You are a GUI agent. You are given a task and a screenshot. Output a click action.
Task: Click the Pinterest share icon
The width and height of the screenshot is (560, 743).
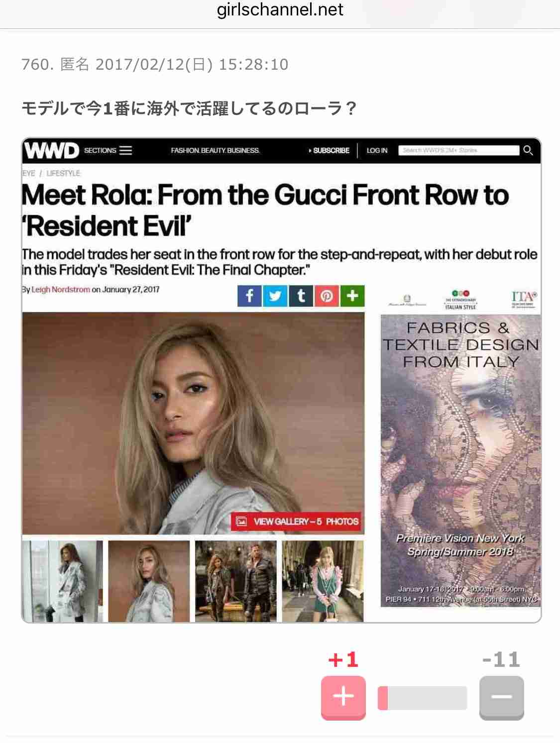[327, 296]
